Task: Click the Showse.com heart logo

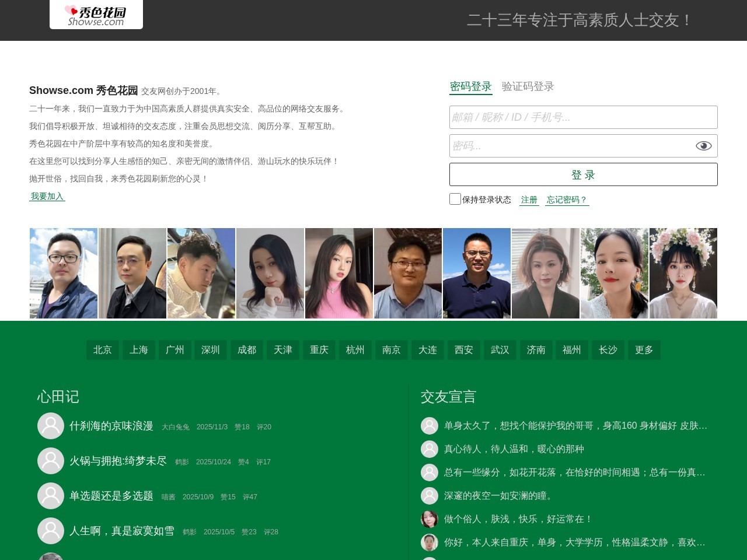Action: (96, 14)
